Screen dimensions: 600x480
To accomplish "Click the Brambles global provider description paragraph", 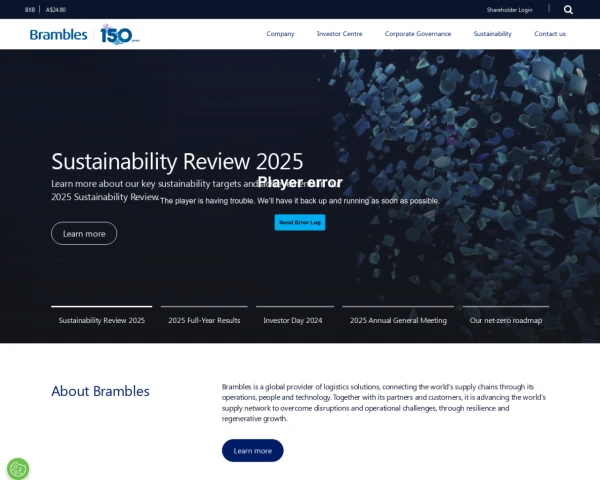I will point(384,402).
